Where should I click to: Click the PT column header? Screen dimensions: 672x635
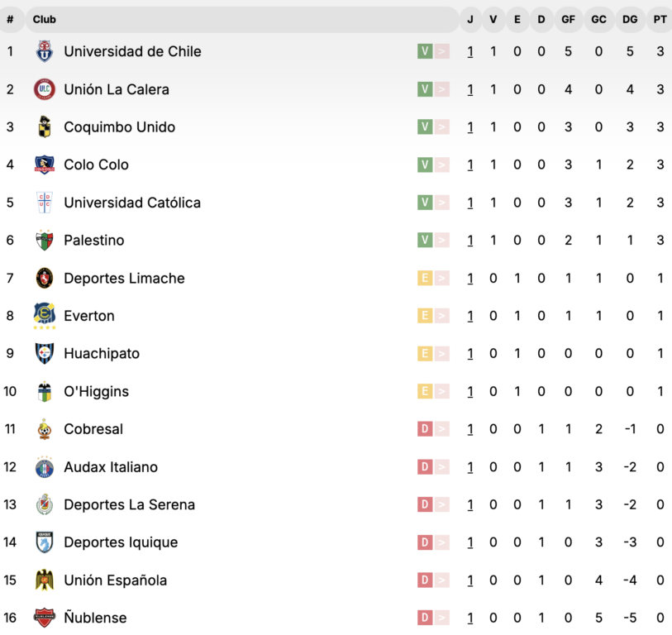pos(660,19)
